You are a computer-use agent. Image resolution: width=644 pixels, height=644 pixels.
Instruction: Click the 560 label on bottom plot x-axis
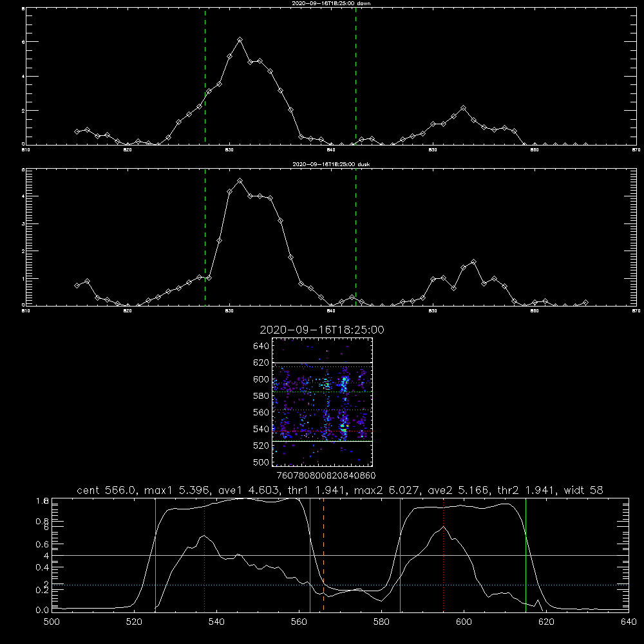(299, 622)
